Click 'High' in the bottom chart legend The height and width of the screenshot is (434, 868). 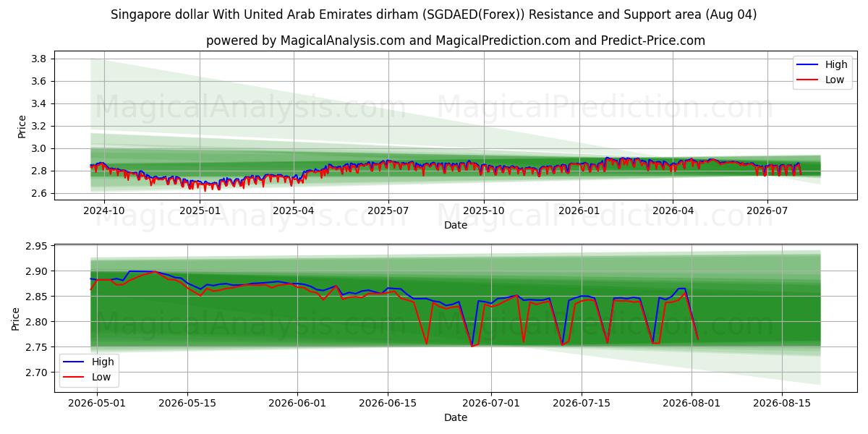tap(103, 362)
